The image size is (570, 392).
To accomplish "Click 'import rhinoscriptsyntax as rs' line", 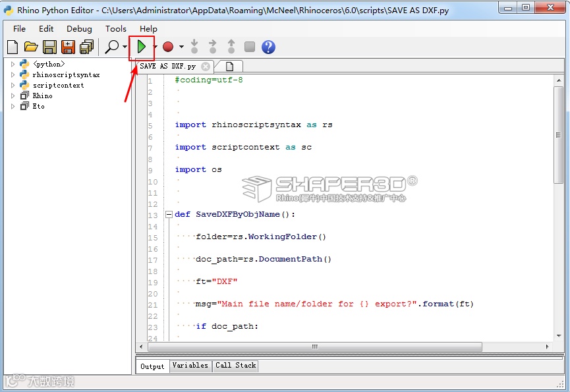I will click(254, 125).
